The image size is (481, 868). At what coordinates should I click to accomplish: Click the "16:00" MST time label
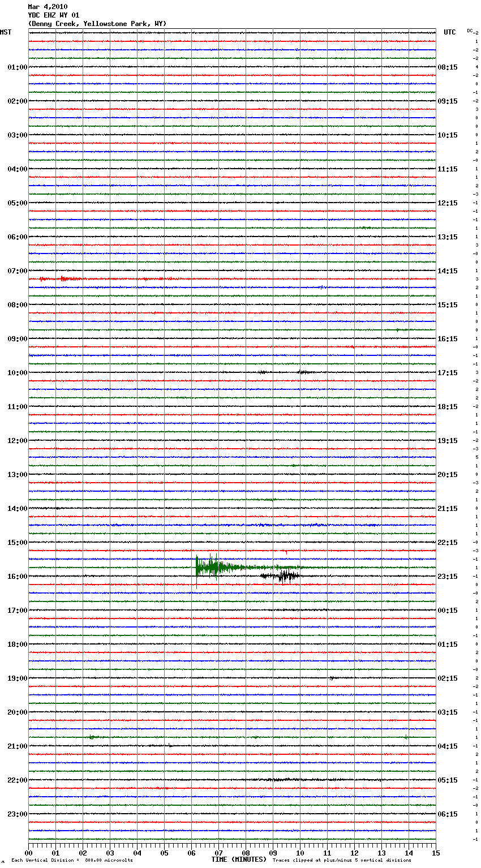(x=18, y=577)
